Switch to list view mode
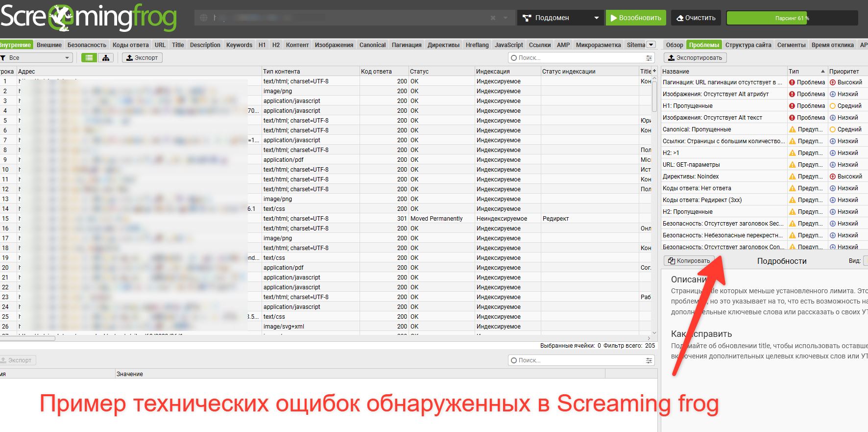Screen dimensions: 868x432 (89, 58)
